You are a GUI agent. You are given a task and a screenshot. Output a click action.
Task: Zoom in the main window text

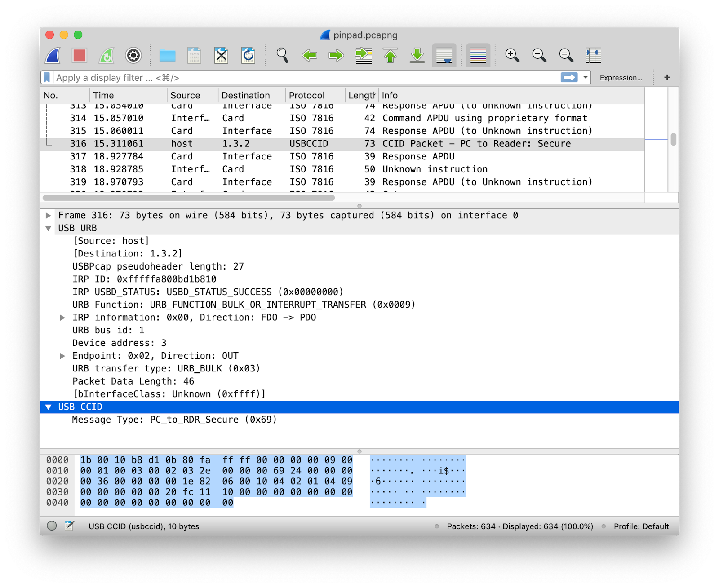pos(512,56)
